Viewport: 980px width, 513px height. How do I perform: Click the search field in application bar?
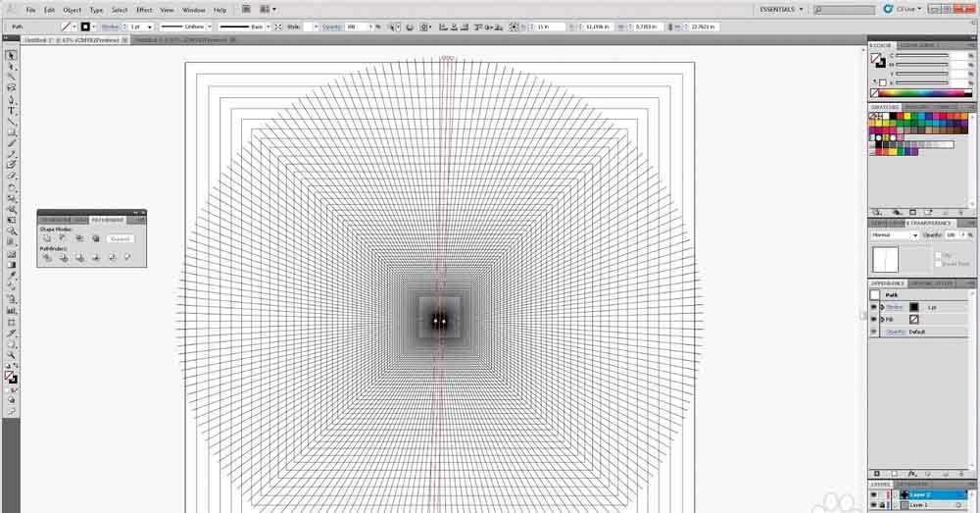click(844, 10)
